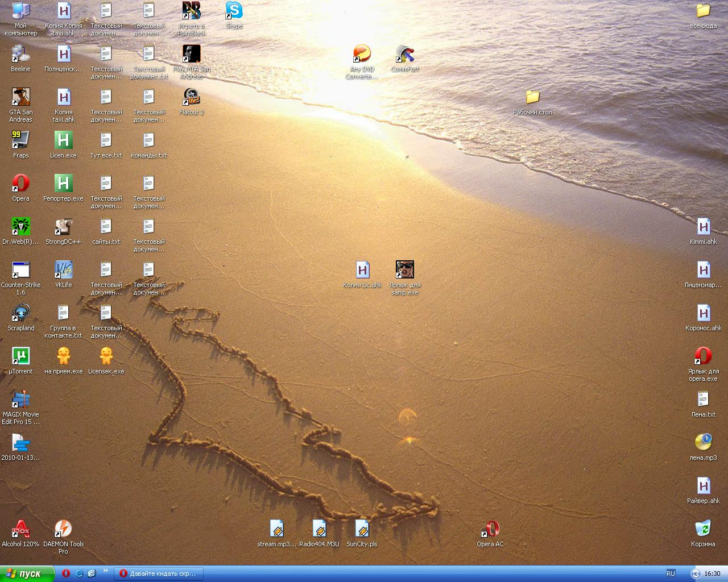Open the пуск Start menu
Image resolution: width=728 pixels, height=582 pixels.
coord(27,573)
